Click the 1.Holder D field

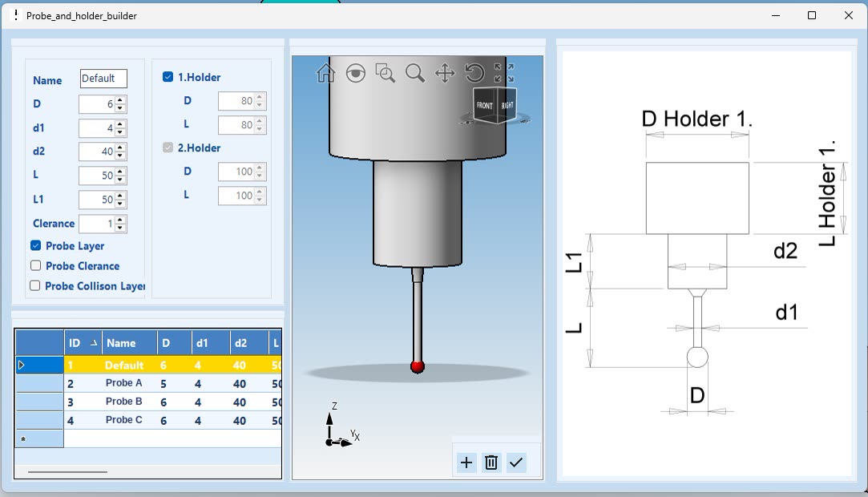(x=242, y=101)
